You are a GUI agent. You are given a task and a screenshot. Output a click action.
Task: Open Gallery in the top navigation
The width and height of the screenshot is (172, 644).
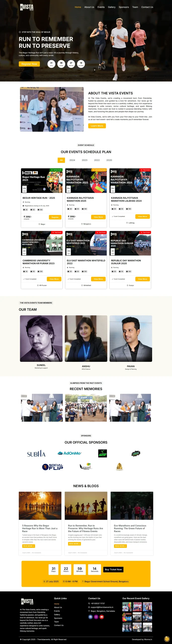pos(112,7)
